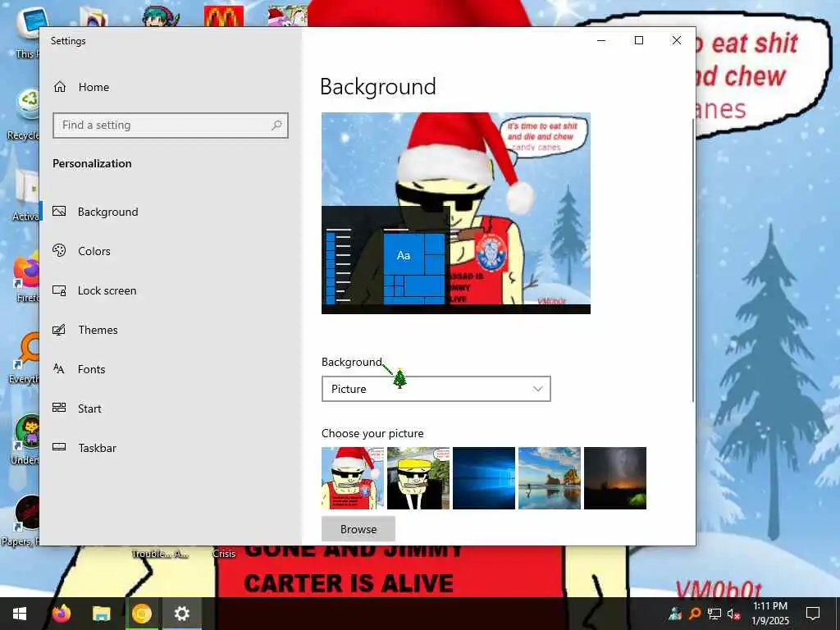Viewport: 840px width, 630px height.
Task: Click the Settings gear taskbar button
Action: point(182,614)
